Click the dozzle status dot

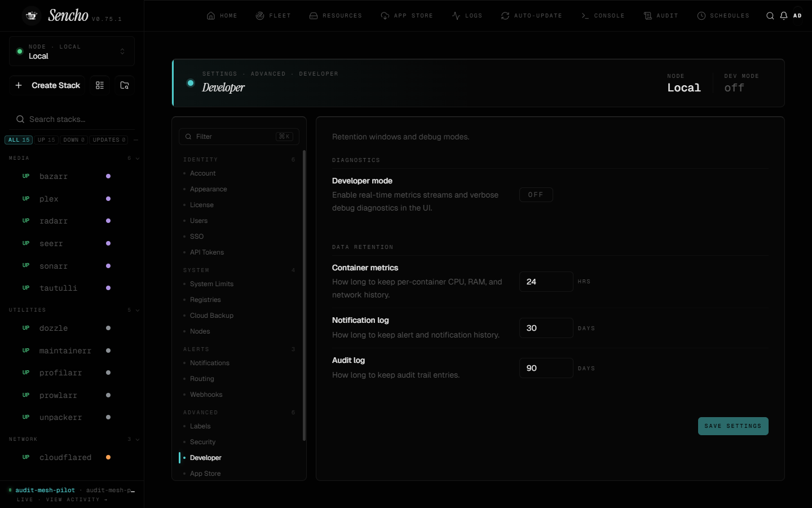tap(108, 328)
